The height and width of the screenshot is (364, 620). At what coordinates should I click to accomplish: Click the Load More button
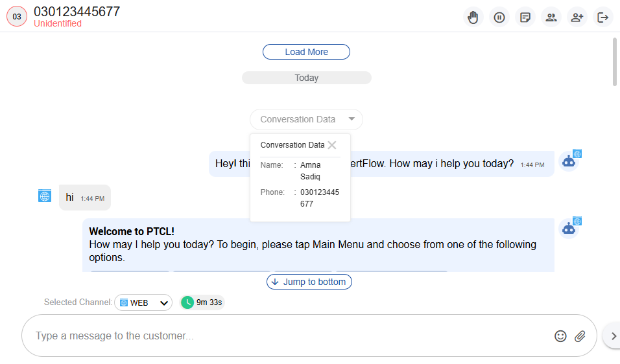[x=306, y=52]
